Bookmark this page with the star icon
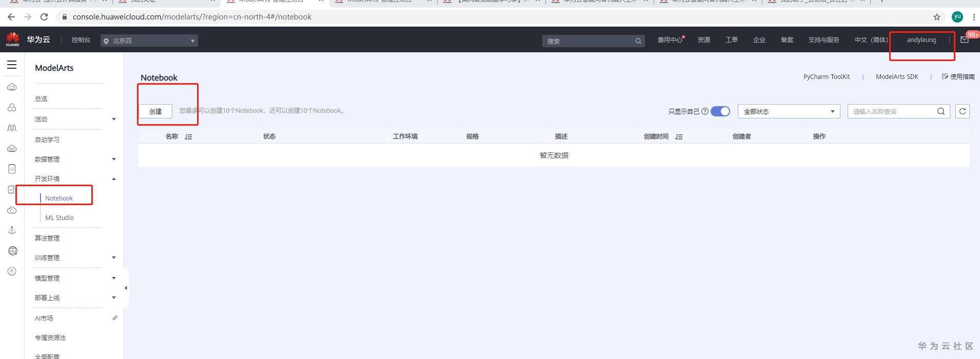This screenshot has width=980, height=359. click(x=937, y=17)
